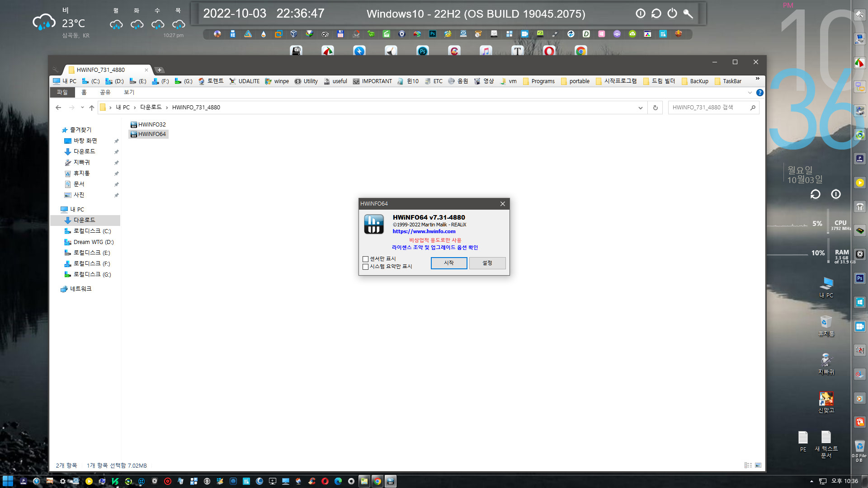Click the restart icon in the top header bar
Viewport: 868px width, 488px height.
coord(656,14)
